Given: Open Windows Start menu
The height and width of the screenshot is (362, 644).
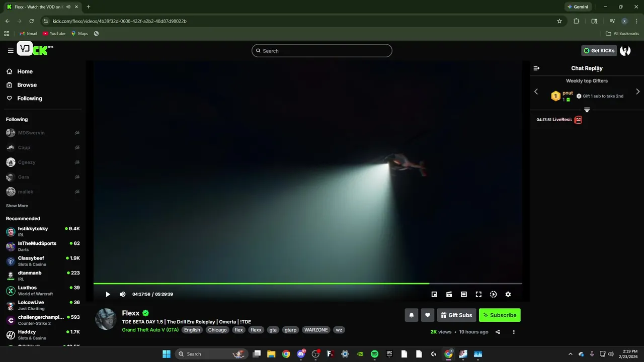Looking at the screenshot, I should 167,354.
